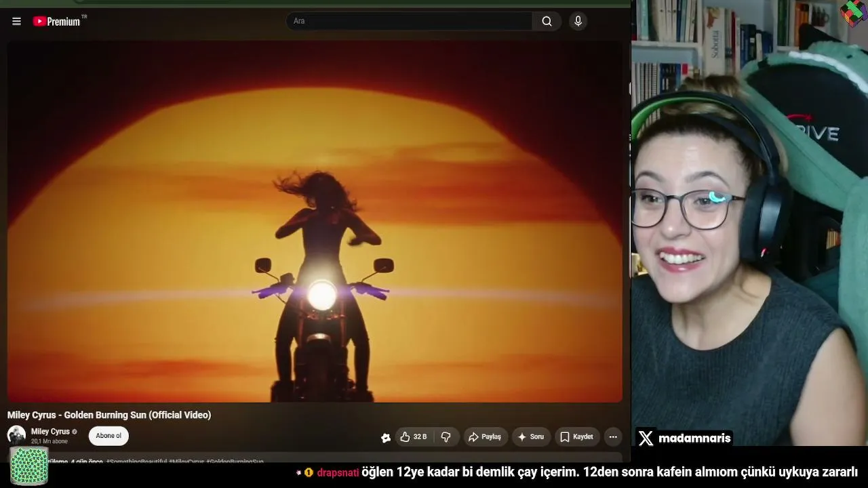Dislike the video with thumbs-down icon
Viewport: 868px width, 488px height.
tap(446, 437)
